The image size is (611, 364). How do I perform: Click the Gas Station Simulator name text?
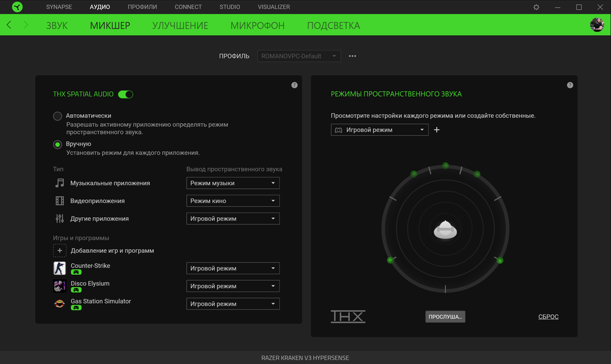click(101, 301)
